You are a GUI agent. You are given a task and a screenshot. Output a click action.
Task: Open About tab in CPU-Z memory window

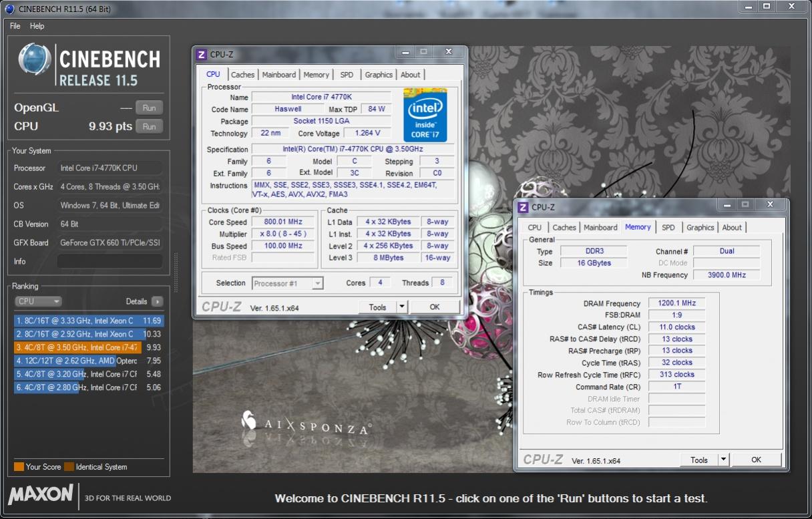point(732,227)
